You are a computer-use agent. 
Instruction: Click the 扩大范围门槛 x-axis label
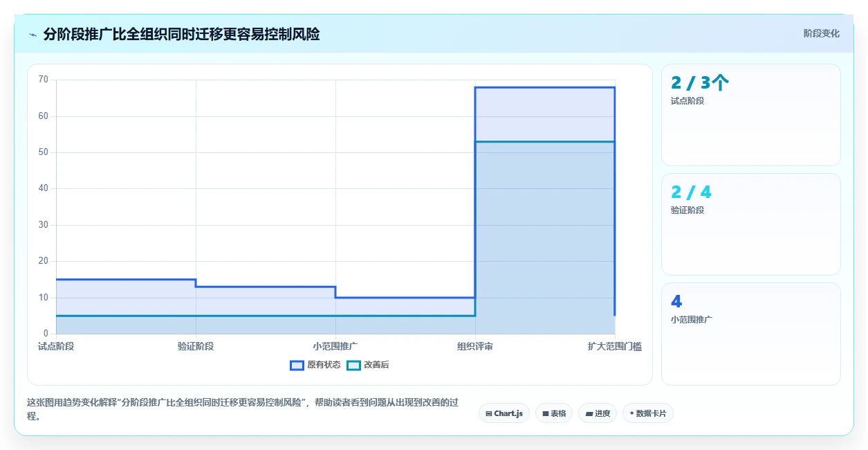pos(614,346)
